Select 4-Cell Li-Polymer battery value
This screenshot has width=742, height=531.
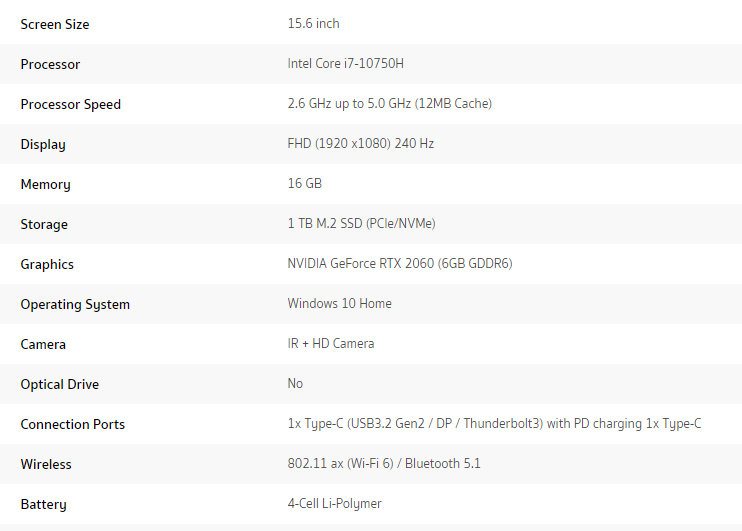334,504
